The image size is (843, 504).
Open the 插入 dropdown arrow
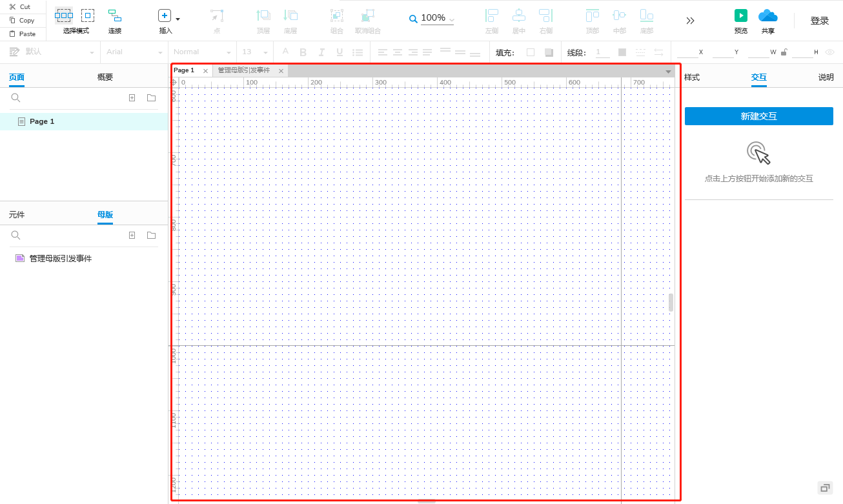point(178,19)
